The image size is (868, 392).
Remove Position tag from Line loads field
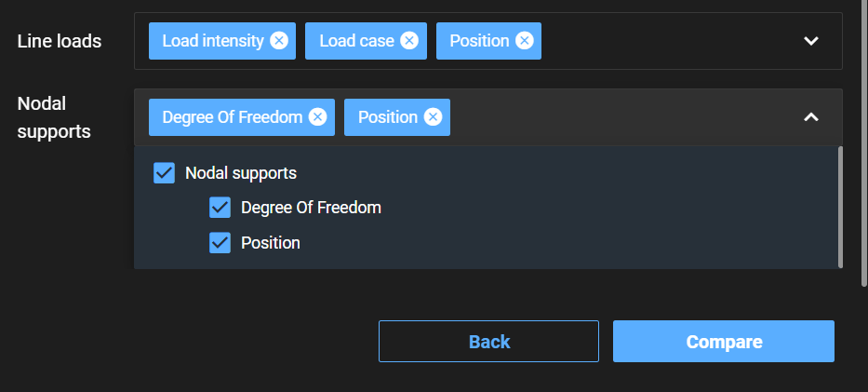coord(524,40)
